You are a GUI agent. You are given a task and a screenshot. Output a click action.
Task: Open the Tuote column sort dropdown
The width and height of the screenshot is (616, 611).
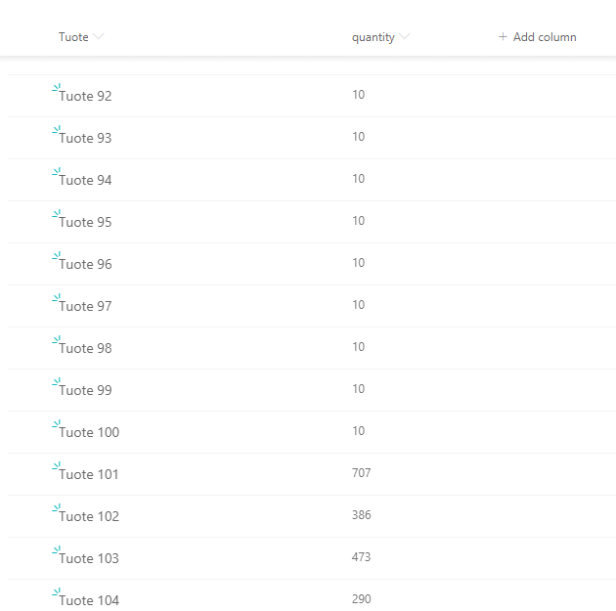click(98, 38)
